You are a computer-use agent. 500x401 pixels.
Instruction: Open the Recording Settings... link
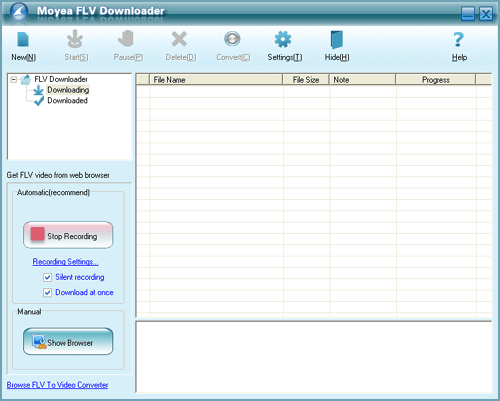(x=65, y=262)
